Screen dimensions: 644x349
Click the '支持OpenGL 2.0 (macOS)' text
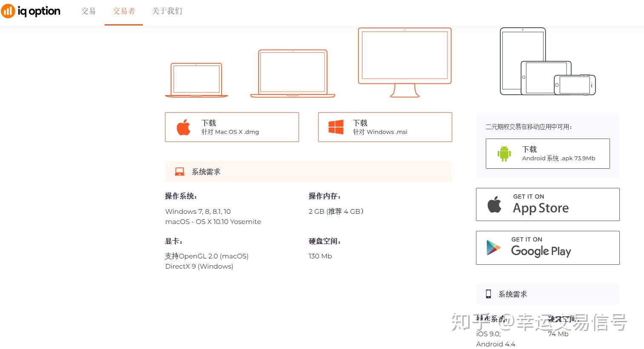[x=207, y=256]
